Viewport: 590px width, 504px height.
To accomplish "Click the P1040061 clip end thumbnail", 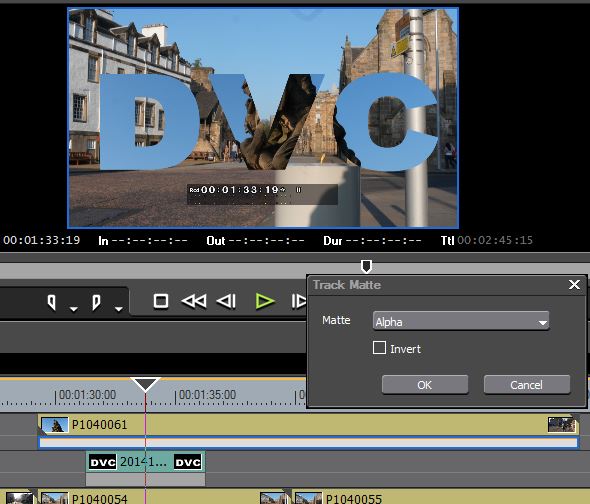I will coord(561,425).
